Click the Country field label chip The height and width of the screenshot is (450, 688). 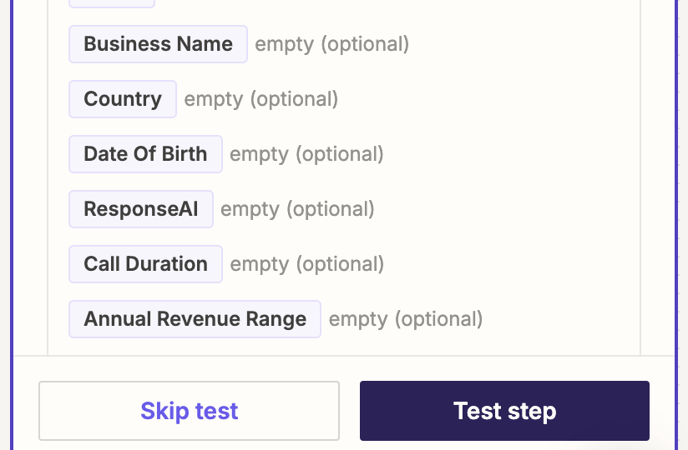pyautogui.click(x=123, y=99)
